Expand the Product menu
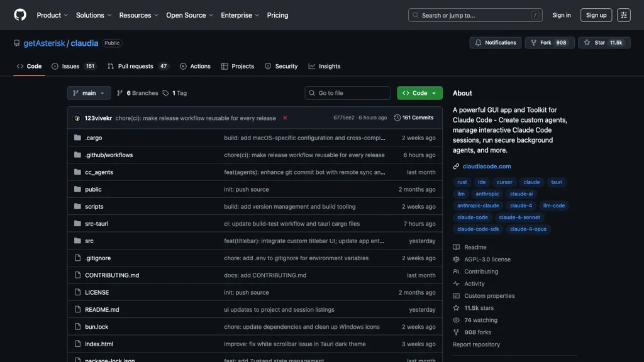Viewport: 644px width, 362px height. pyautogui.click(x=52, y=15)
